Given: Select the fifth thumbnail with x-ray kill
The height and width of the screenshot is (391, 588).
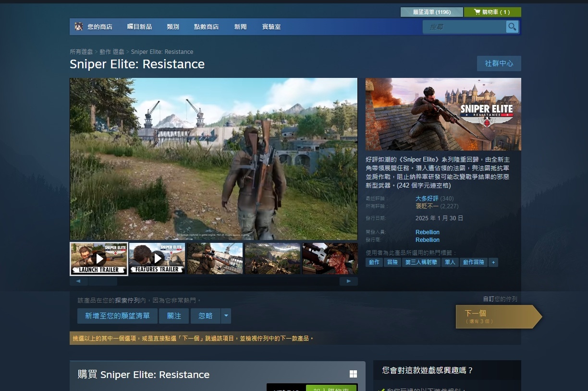Looking at the screenshot, I should click(x=330, y=259).
